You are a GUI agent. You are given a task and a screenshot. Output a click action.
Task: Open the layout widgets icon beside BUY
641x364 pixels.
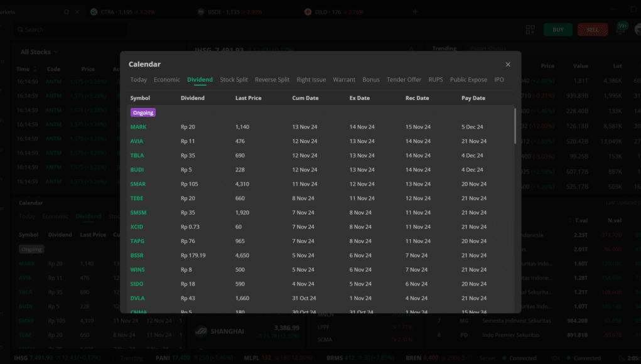530,29
